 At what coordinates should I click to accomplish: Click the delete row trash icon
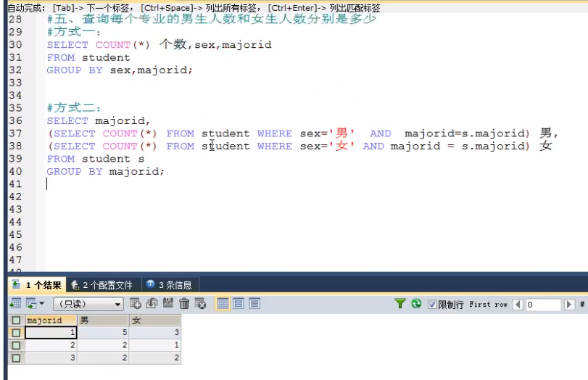coord(184,303)
